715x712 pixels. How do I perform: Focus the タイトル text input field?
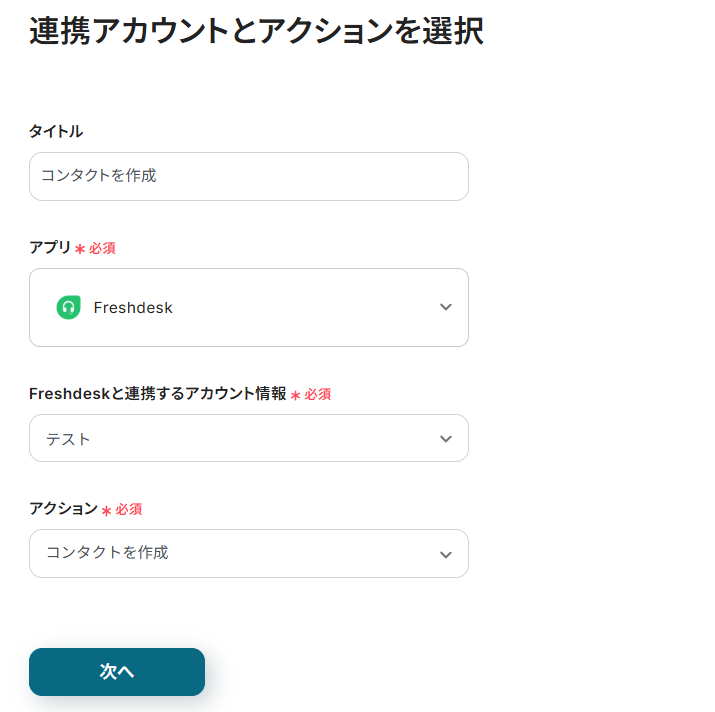[x=248, y=176]
